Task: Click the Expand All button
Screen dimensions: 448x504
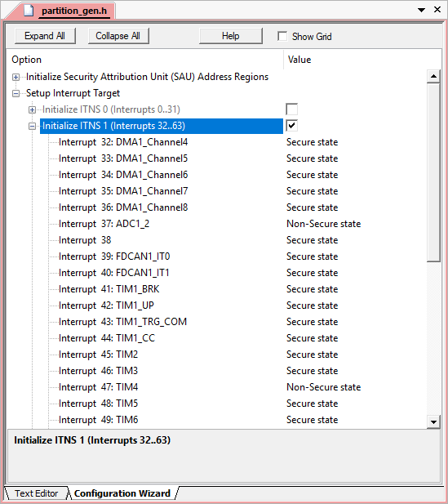Action: pos(45,36)
